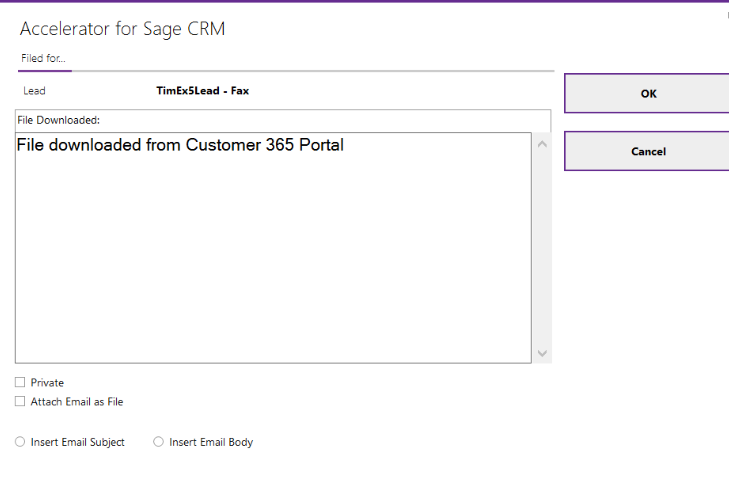Click the Cancel button
Image resolution: width=729 pixels, height=488 pixels.
tap(647, 152)
